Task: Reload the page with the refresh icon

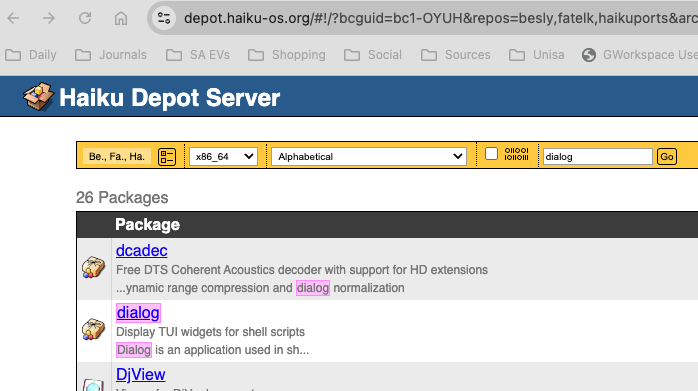Action: coord(85,18)
